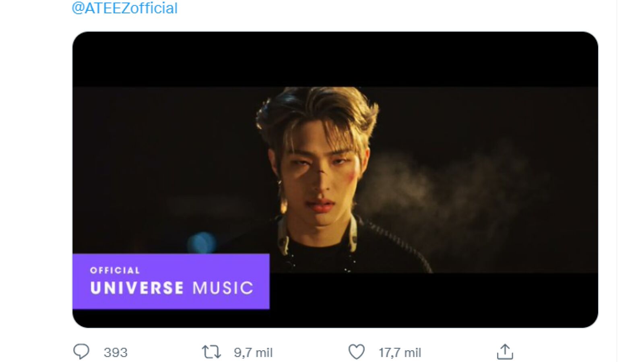Click the bottom black letterbox bar of video
This screenshot has width=644, height=362.
[x=433, y=300]
